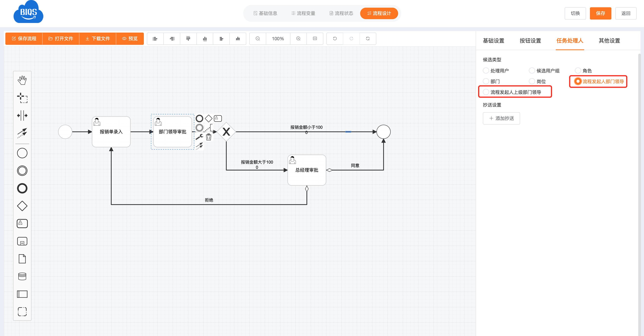
Task: Create a user task from palette
Action: pos(22,223)
